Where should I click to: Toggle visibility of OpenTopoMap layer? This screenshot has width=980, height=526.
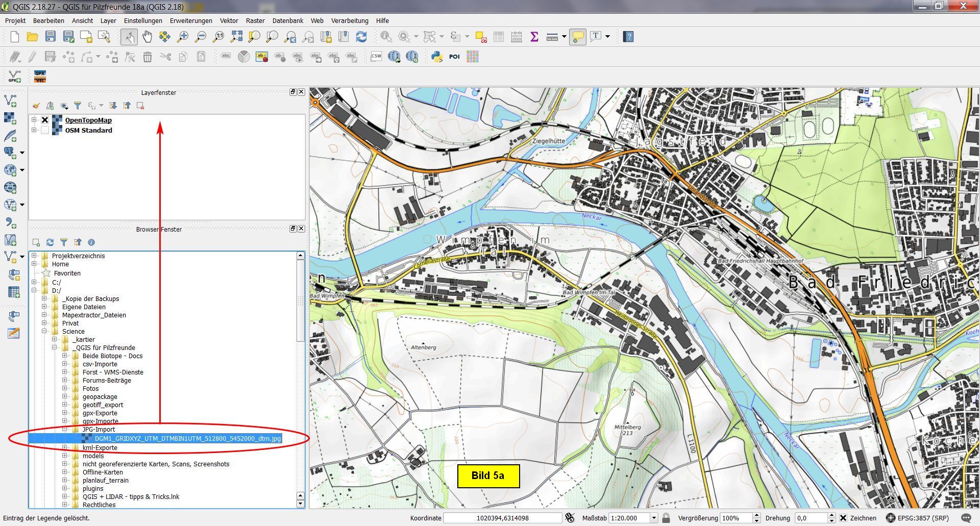click(x=45, y=120)
